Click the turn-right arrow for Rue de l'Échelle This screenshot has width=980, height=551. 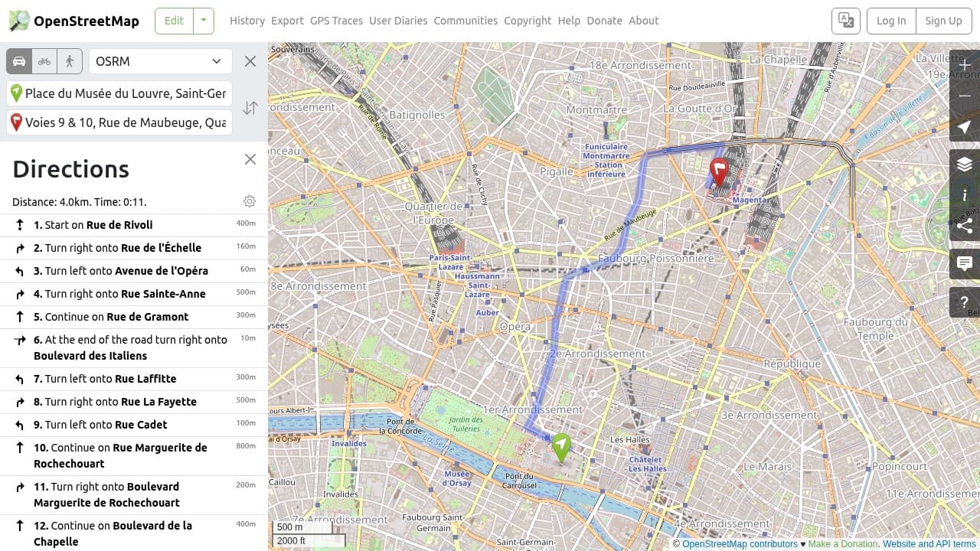click(x=20, y=248)
